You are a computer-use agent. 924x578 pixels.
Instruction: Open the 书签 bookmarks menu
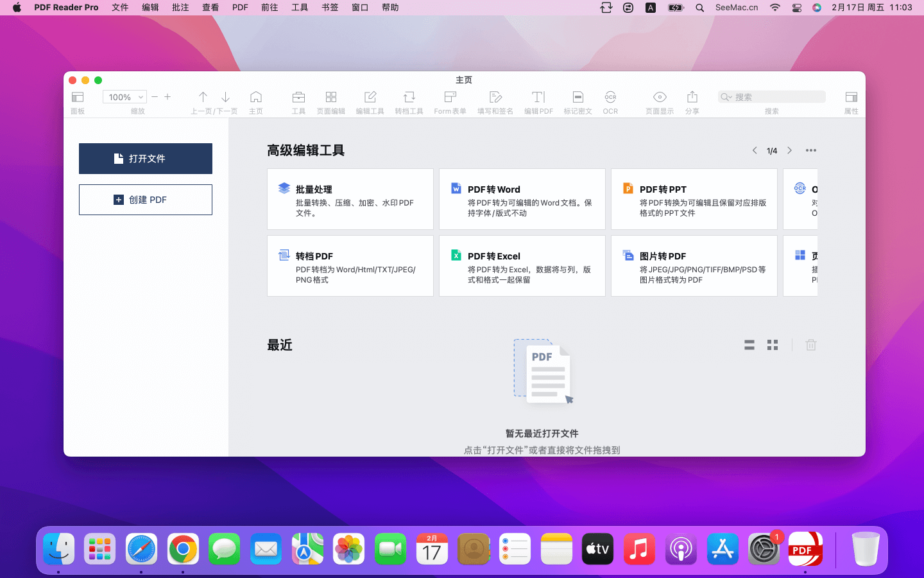click(x=330, y=8)
